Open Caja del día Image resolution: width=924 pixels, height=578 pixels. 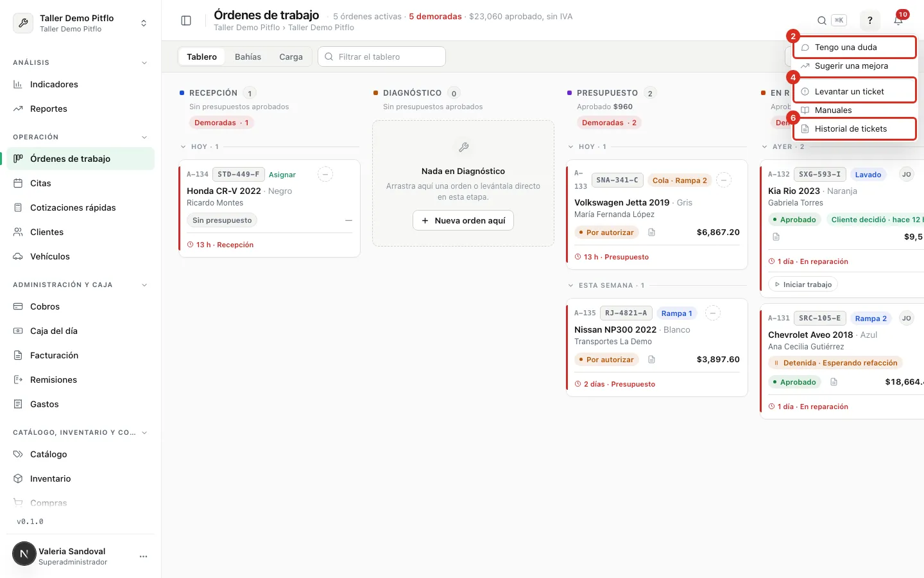(80, 331)
